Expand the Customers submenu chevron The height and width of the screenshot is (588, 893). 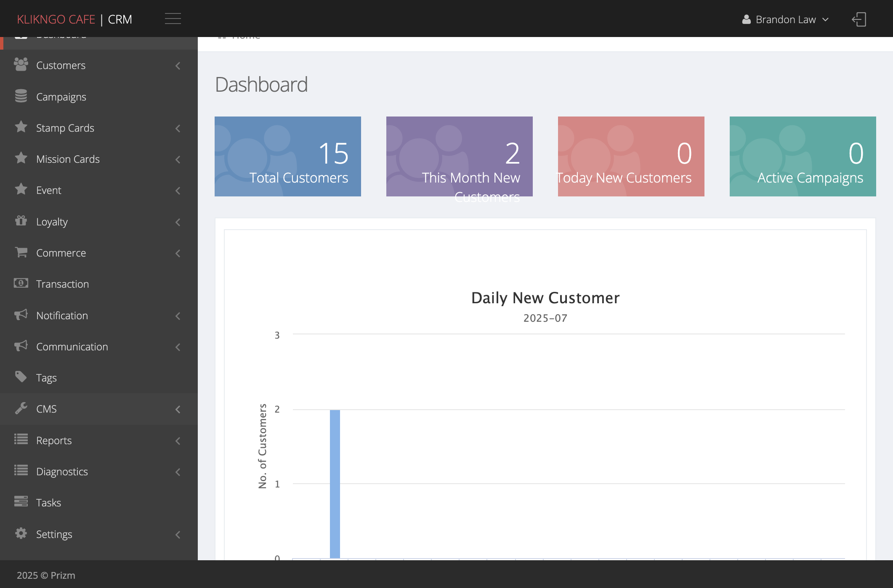pyautogui.click(x=178, y=66)
